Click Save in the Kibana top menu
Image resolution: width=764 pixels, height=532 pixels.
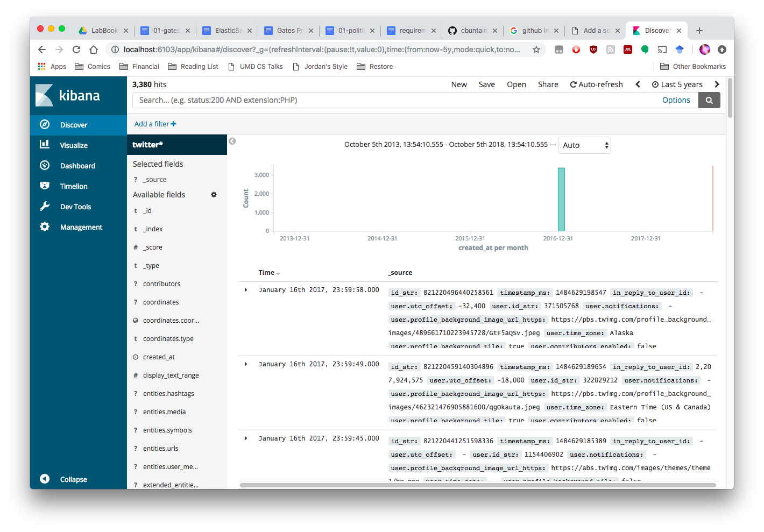[x=487, y=84]
